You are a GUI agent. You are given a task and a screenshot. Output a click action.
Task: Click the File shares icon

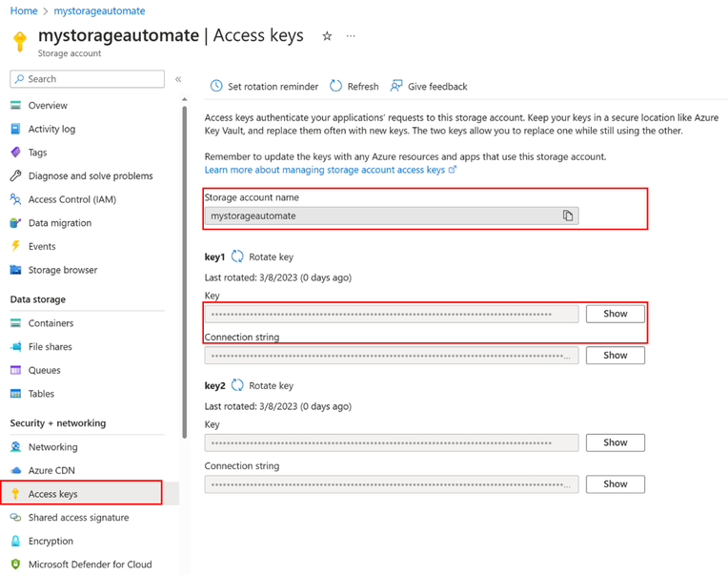(x=16, y=346)
